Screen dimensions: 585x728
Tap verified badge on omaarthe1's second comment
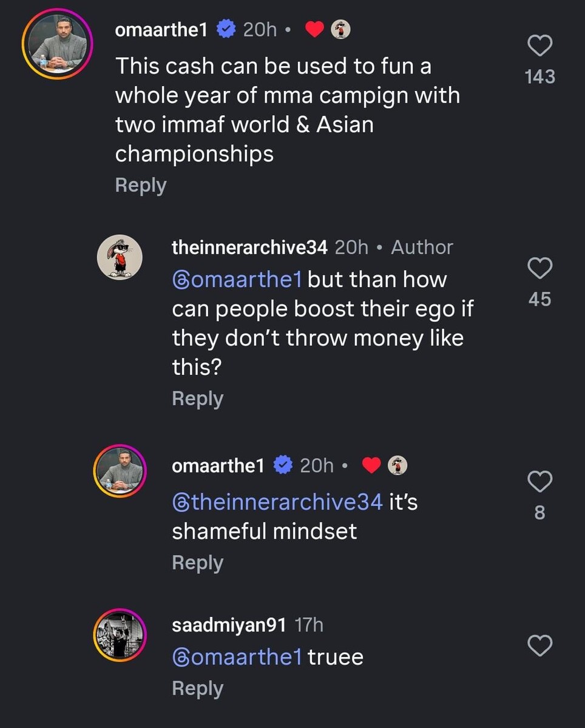(283, 465)
